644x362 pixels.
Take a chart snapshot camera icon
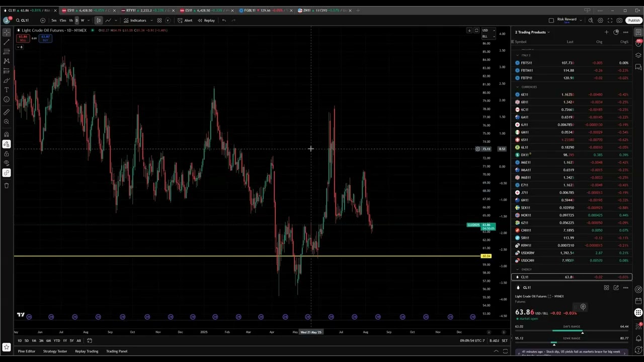click(x=619, y=21)
